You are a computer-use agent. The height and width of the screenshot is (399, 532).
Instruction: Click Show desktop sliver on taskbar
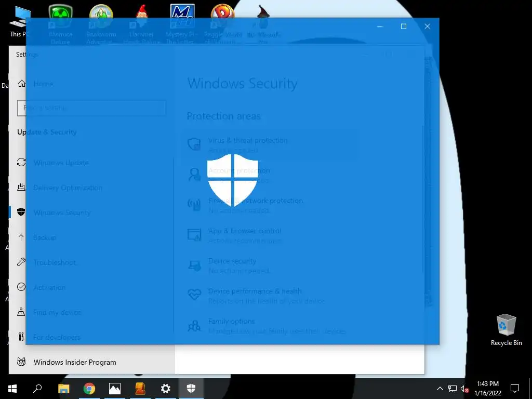530,389
